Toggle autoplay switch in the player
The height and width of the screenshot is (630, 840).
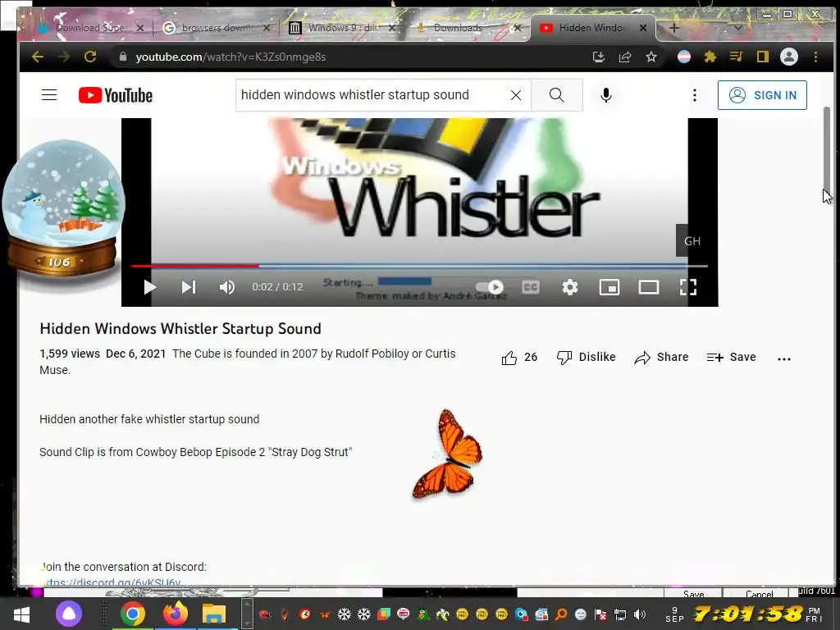point(491,287)
